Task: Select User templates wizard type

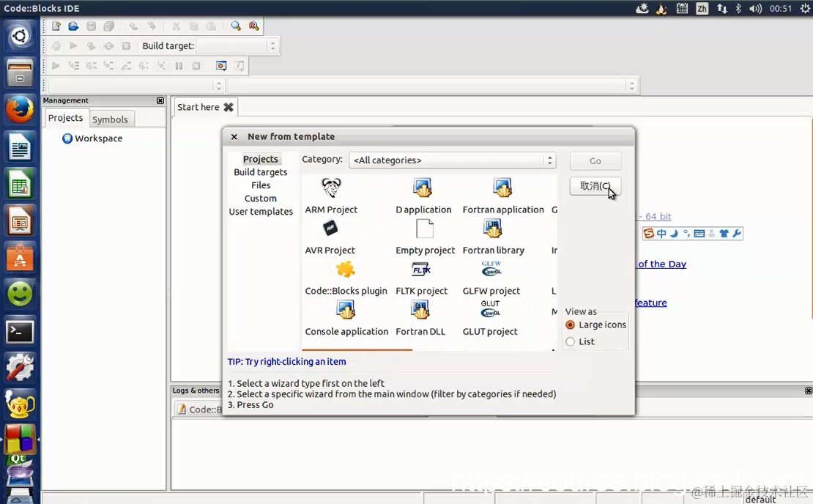Action: pos(261,212)
